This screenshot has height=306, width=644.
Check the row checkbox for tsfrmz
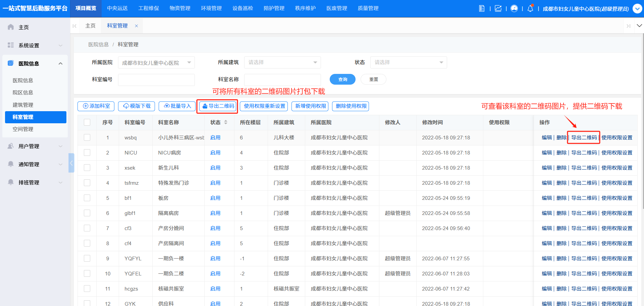[87, 183]
